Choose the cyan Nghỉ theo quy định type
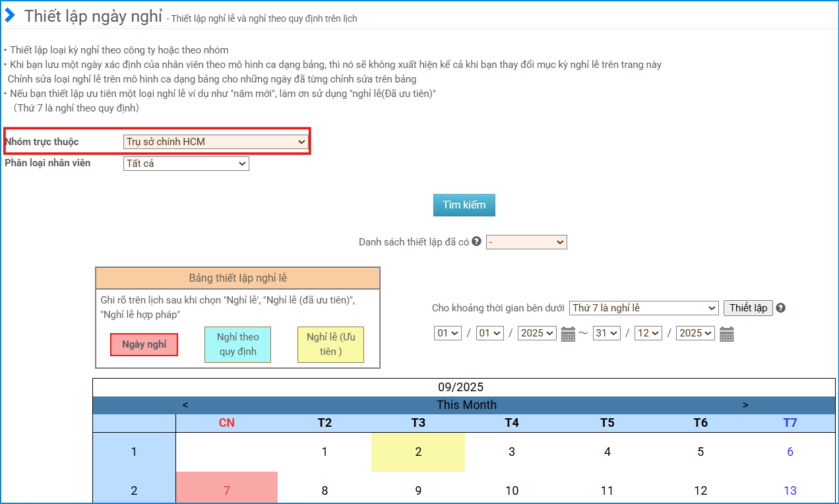Image resolution: width=839 pixels, height=504 pixels. click(x=238, y=344)
